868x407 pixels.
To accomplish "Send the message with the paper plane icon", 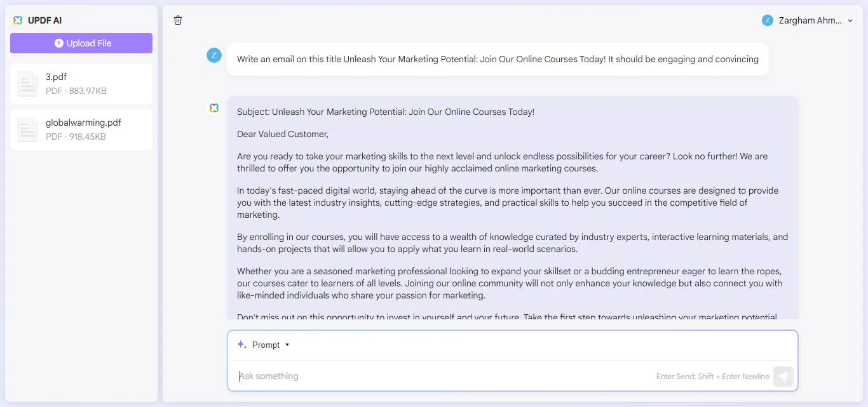I will coord(783,376).
